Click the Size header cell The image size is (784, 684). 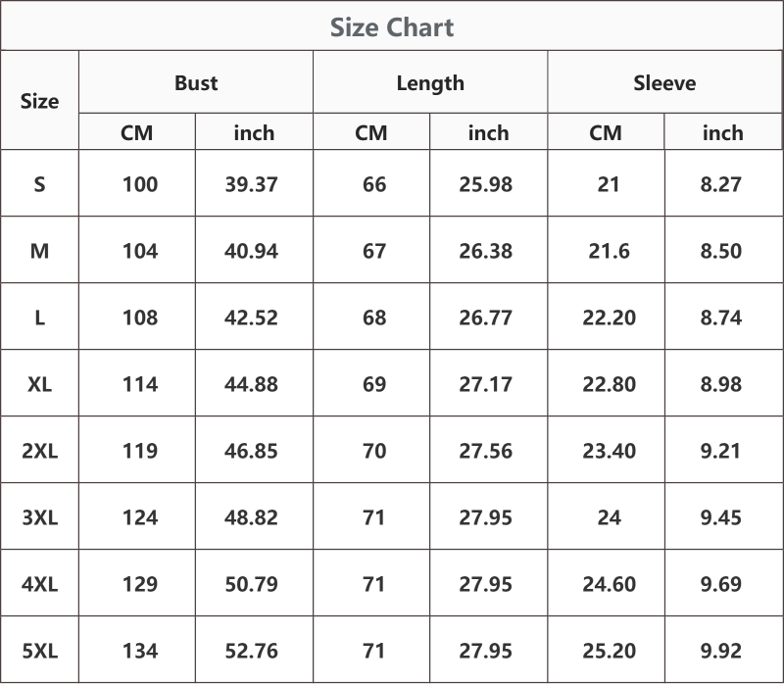coord(39,101)
